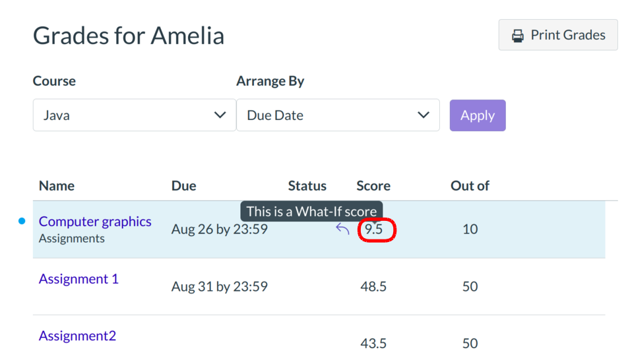Click the printer icon on Print Grades
The width and height of the screenshot is (628, 364).
click(x=518, y=36)
